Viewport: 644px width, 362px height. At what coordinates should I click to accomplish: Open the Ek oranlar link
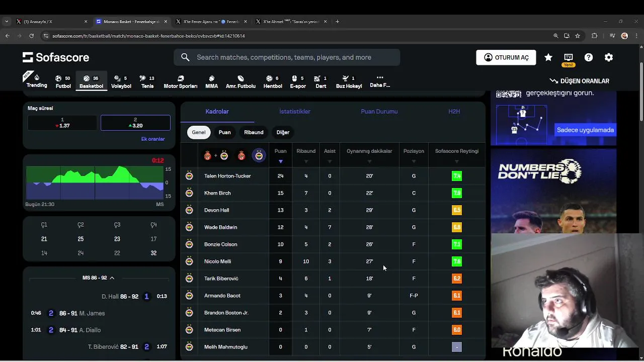pos(153,139)
